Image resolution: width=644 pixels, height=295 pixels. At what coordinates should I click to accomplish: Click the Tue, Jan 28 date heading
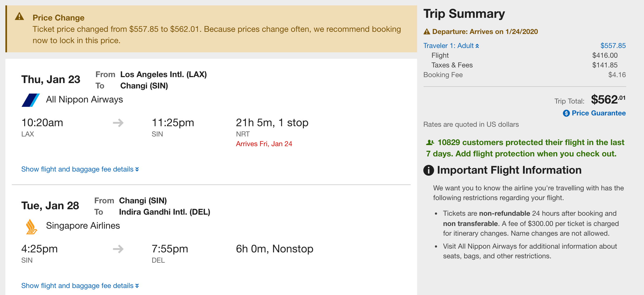coord(50,206)
